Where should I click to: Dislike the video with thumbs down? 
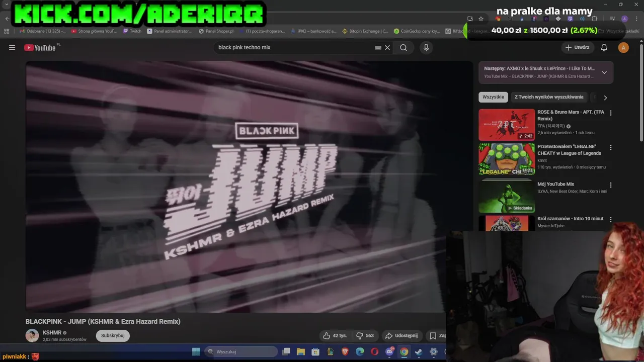coord(365,335)
